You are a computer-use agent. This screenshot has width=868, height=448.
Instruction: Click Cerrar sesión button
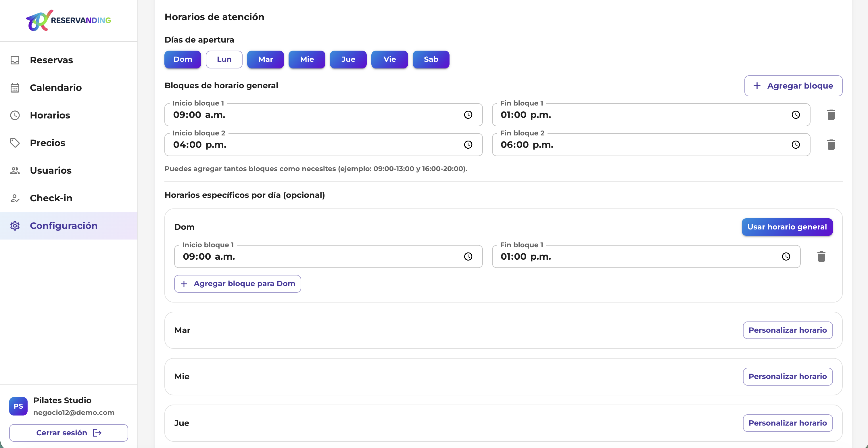tap(69, 433)
